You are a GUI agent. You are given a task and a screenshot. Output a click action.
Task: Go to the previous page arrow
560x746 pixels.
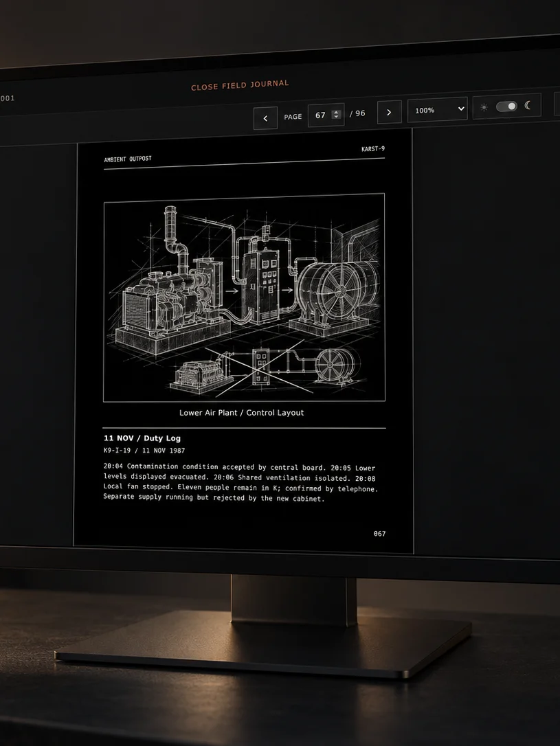pos(265,118)
